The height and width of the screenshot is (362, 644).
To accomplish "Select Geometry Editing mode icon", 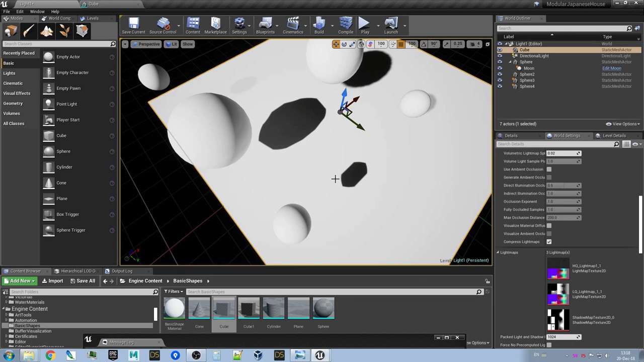I will click(83, 31).
